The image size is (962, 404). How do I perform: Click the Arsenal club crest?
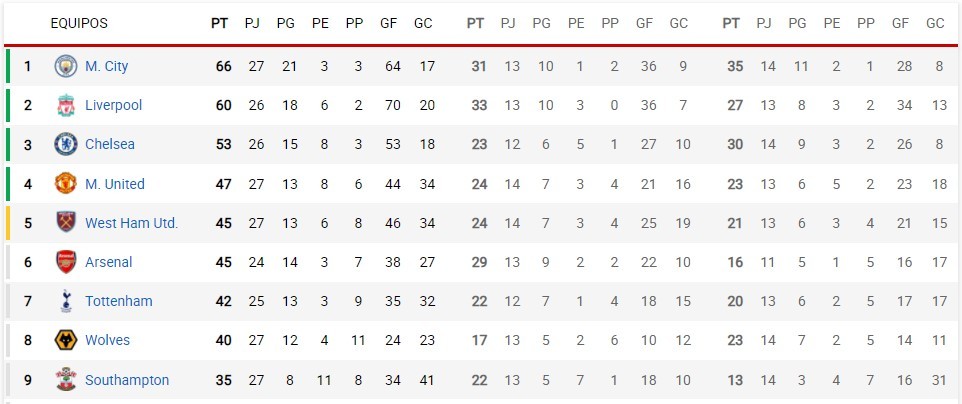[x=66, y=262]
